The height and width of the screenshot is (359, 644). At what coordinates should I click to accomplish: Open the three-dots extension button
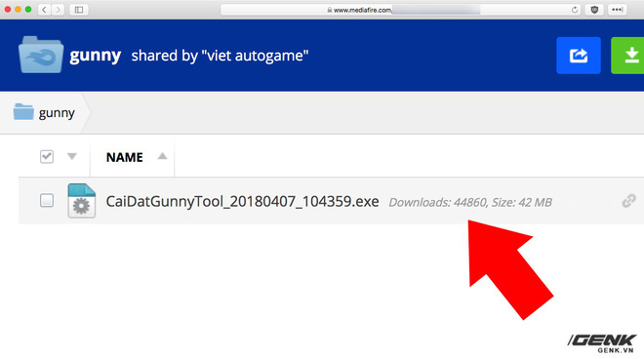tap(617, 10)
